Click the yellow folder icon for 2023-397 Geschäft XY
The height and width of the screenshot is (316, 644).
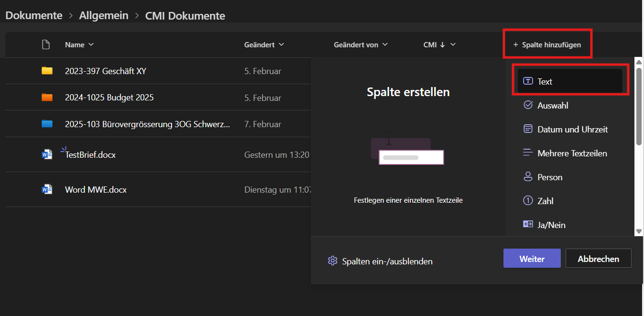(x=47, y=71)
